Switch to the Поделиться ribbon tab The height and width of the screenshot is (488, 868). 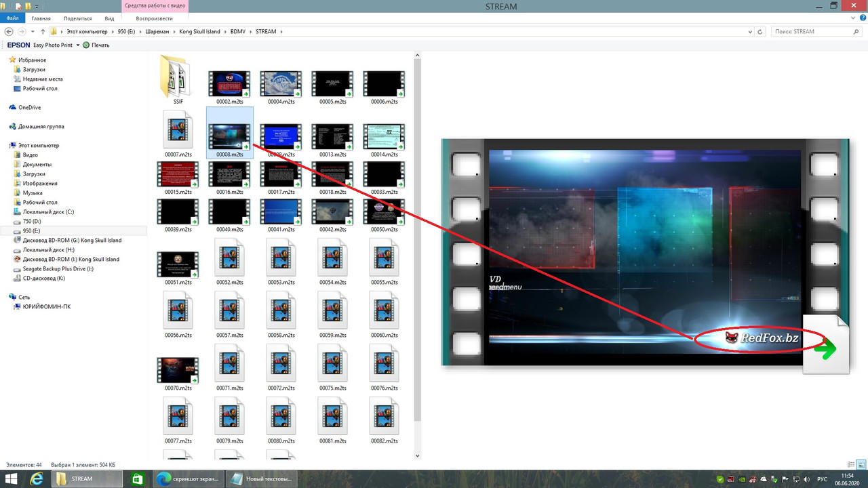coord(77,18)
